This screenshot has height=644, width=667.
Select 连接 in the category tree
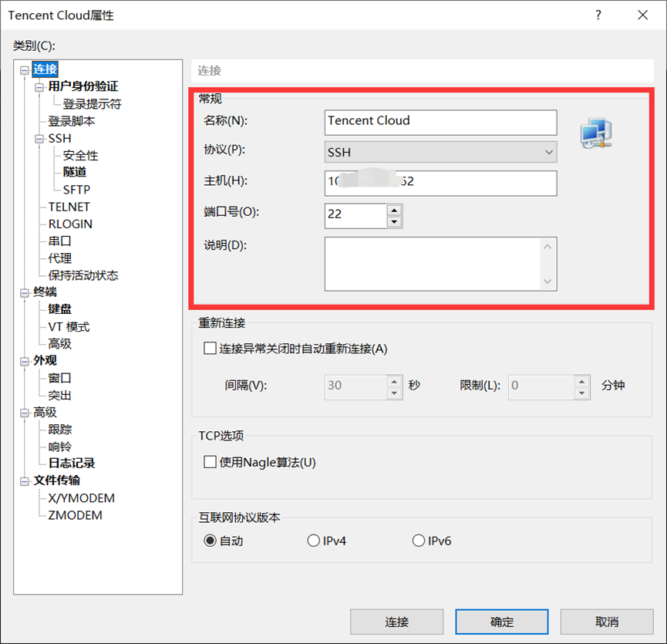45,69
